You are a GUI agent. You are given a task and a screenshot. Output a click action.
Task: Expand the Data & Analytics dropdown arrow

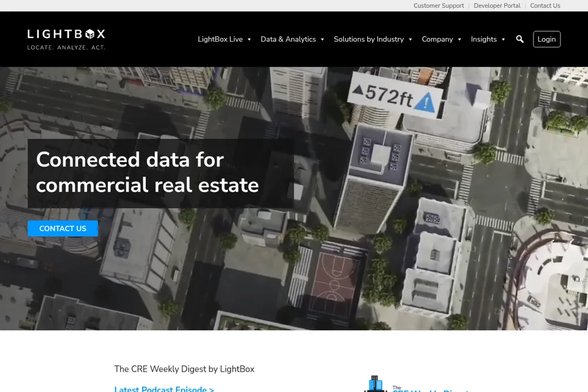tap(322, 39)
